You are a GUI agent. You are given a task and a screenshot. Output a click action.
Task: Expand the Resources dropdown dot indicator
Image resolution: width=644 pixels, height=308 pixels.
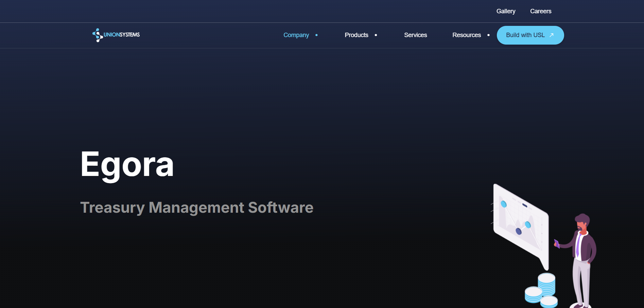click(488, 35)
